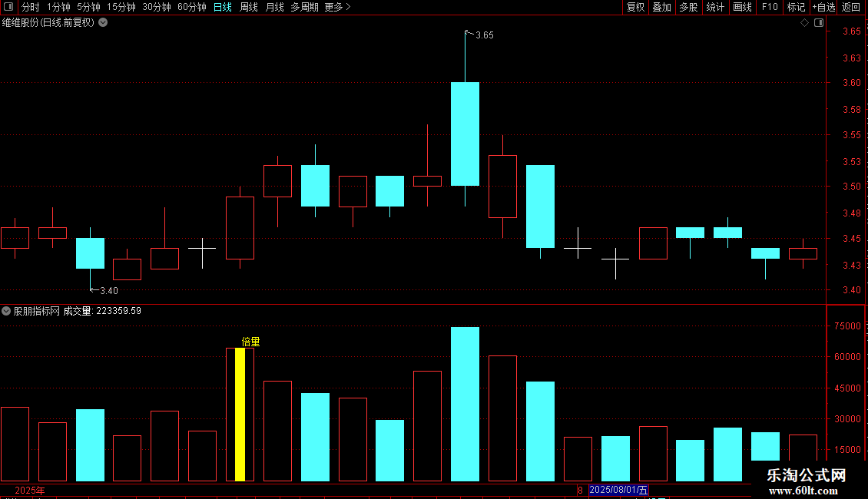Click the 股朋指标网 indicator name
This screenshot has height=499, width=868.
37,311
